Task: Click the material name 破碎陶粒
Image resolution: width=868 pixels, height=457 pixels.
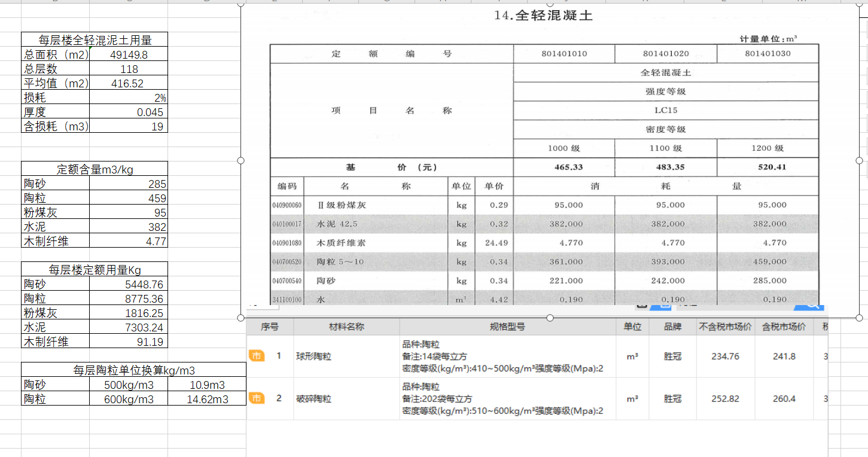Action: pyautogui.click(x=313, y=398)
